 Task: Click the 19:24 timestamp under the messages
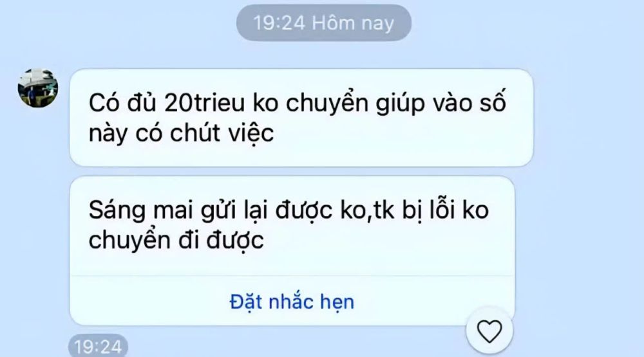98,346
